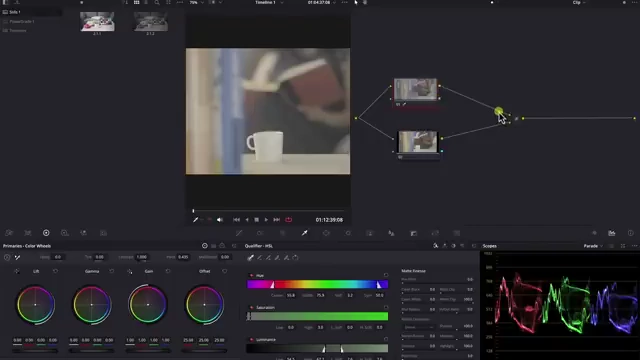Switch gallery to grid view icon
Image resolution: width=640 pixels, height=360 pixels.
point(136,2)
